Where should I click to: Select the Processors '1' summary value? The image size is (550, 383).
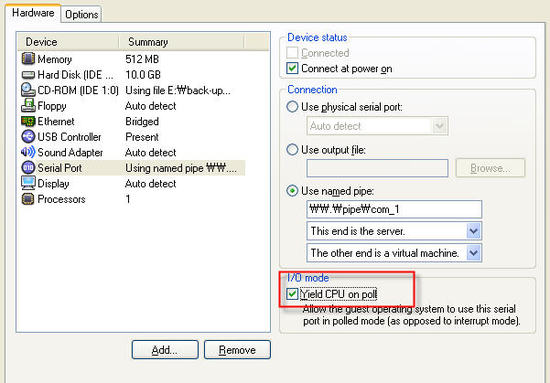click(x=128, y=199)
